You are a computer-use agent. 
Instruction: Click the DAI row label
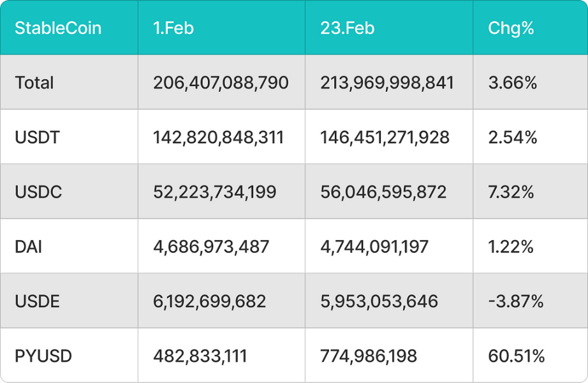(28, 247)
